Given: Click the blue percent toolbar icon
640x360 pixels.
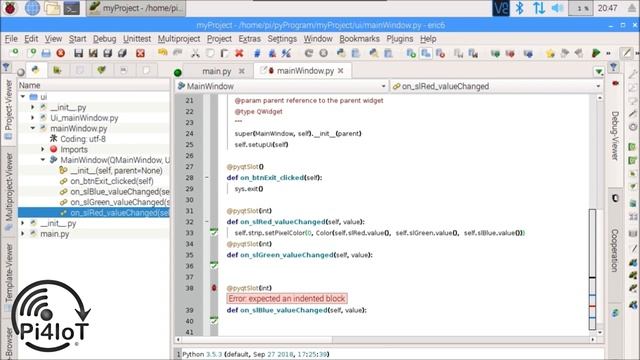Looking at the screenshot, I should click(x=287, y=53).
